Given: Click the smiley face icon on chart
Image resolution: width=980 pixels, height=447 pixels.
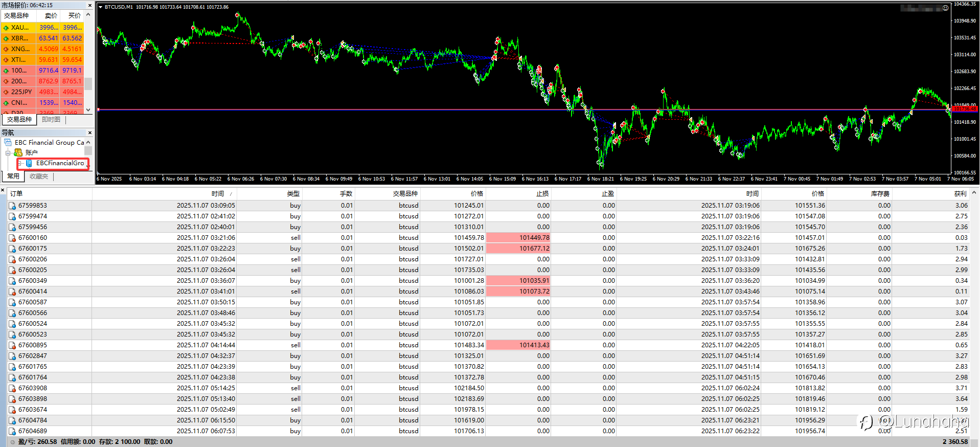Looking at the screenshot, I should [x=945, y=8].
